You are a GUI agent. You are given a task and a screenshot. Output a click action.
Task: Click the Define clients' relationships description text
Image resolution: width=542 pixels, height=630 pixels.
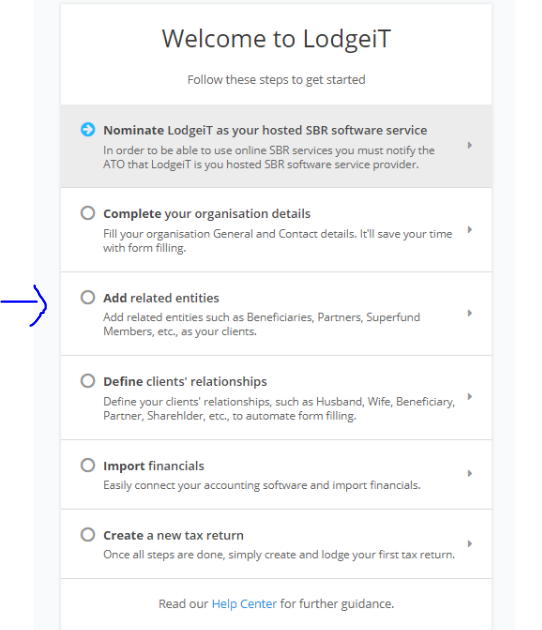coord(279,409)
